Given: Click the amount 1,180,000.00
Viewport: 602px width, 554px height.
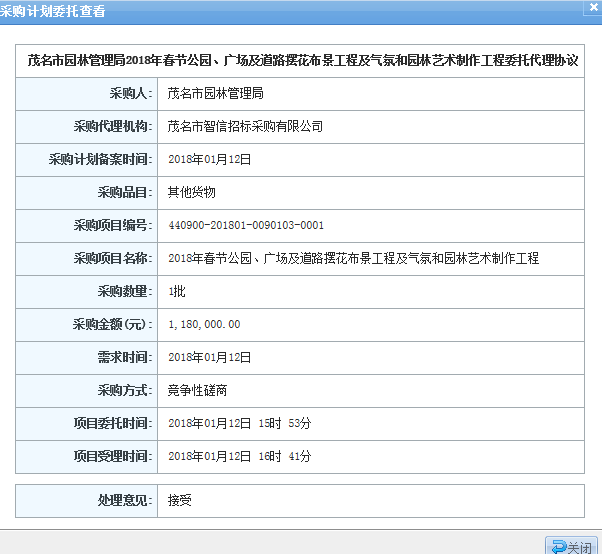Looking at the screenshot, I should [x=204, y=324].
